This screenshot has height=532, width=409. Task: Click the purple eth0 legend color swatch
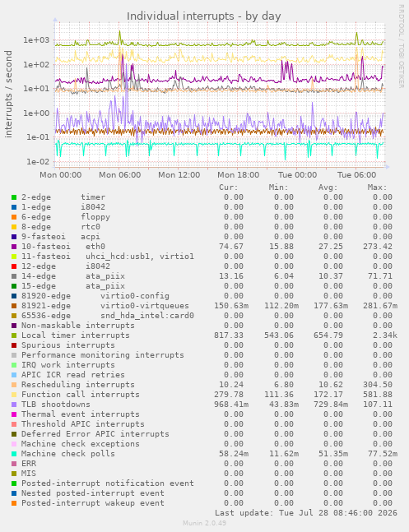coord(14,247)
